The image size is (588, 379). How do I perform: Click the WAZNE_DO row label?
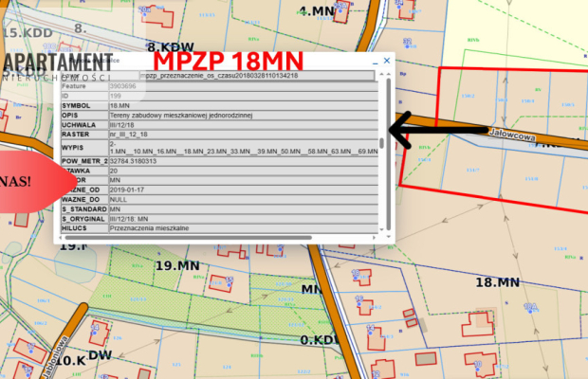coord(81,200)
